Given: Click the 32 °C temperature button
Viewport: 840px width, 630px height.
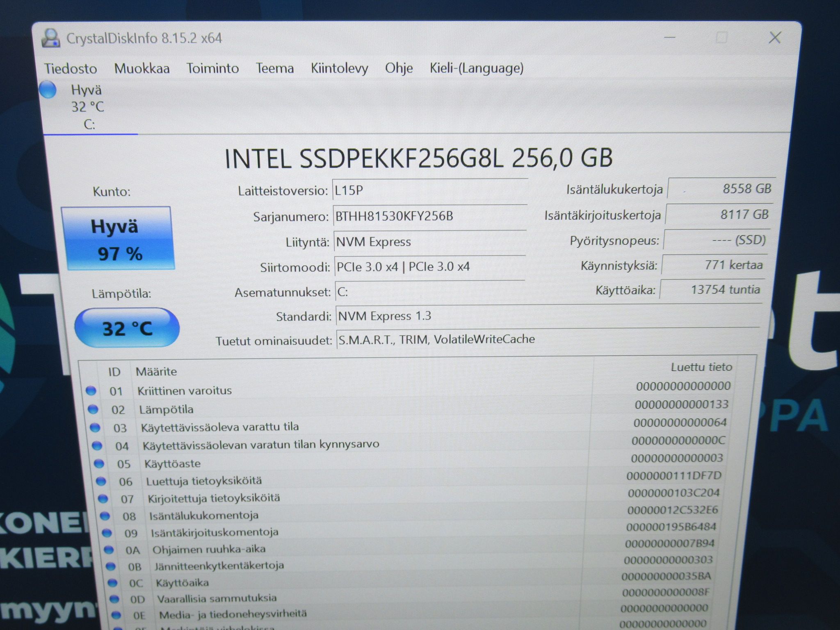Looking at the screenshot, I should pos(127,328).
